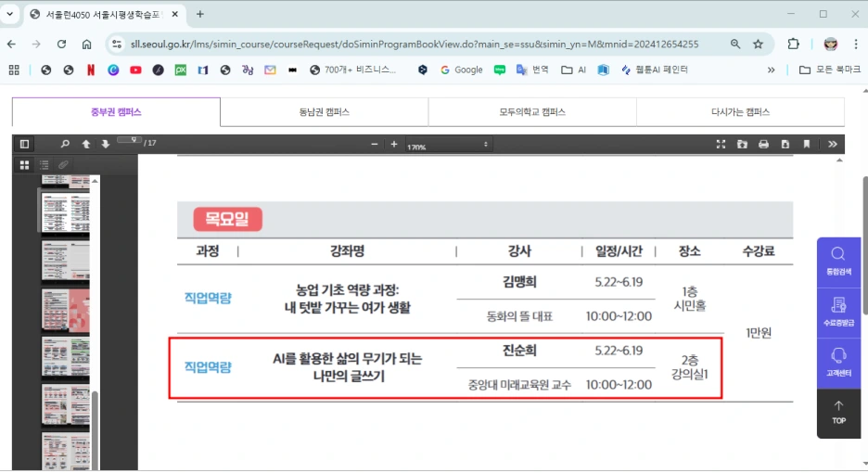Click the PDF current view bookmark icon

[807, 144]
